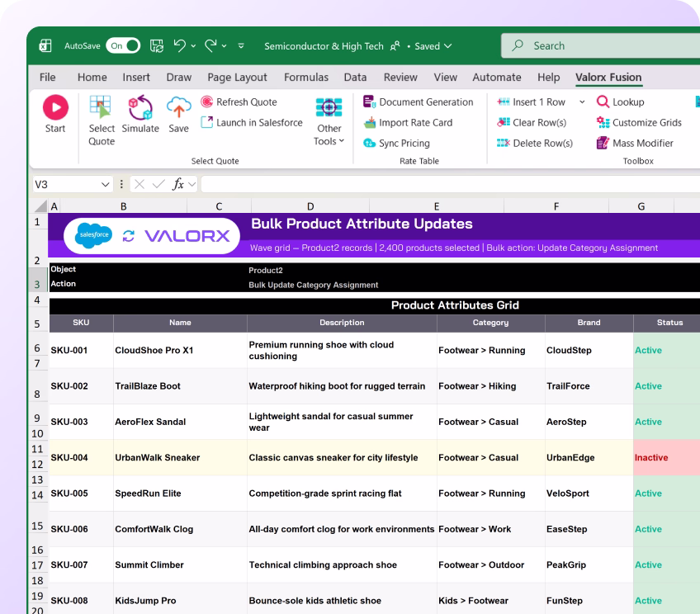The image size is (700, 614).
Task: Click the Kids > Footwear category cell
Action: click(x=490, y=600)
